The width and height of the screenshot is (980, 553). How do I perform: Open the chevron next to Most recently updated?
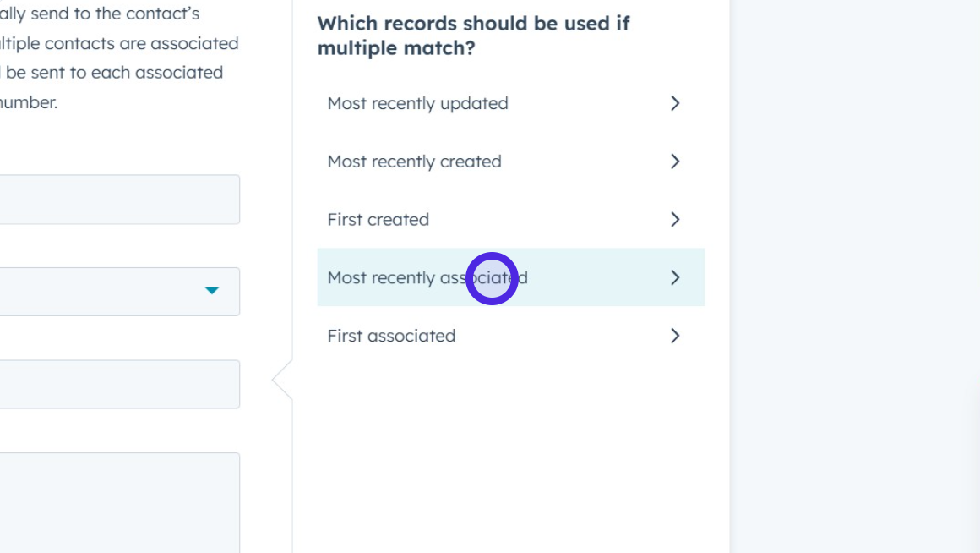coord(675,103)
